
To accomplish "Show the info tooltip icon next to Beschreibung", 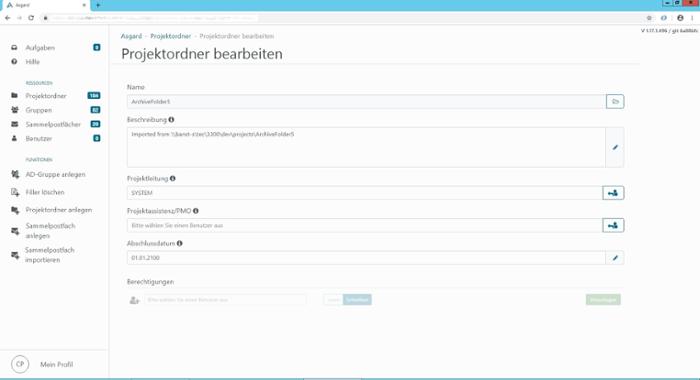I will [171, 120].
